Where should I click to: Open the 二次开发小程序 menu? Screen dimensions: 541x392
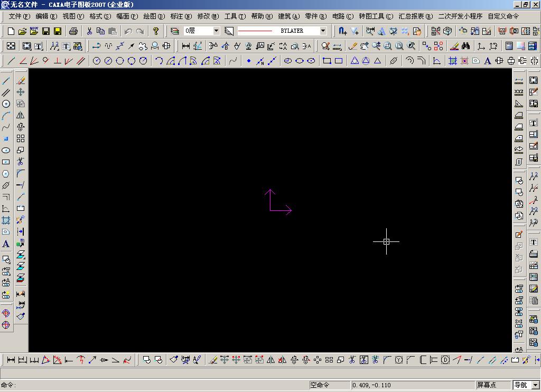[x=460, y=16]
